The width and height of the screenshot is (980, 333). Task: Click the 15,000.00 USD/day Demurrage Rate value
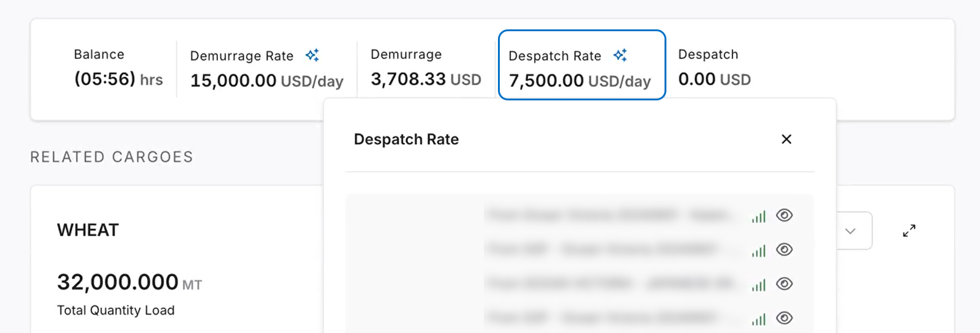tap(266, 81)
